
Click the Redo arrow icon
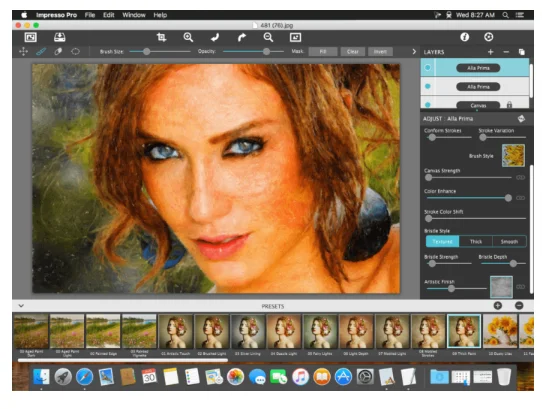[242, 37]
